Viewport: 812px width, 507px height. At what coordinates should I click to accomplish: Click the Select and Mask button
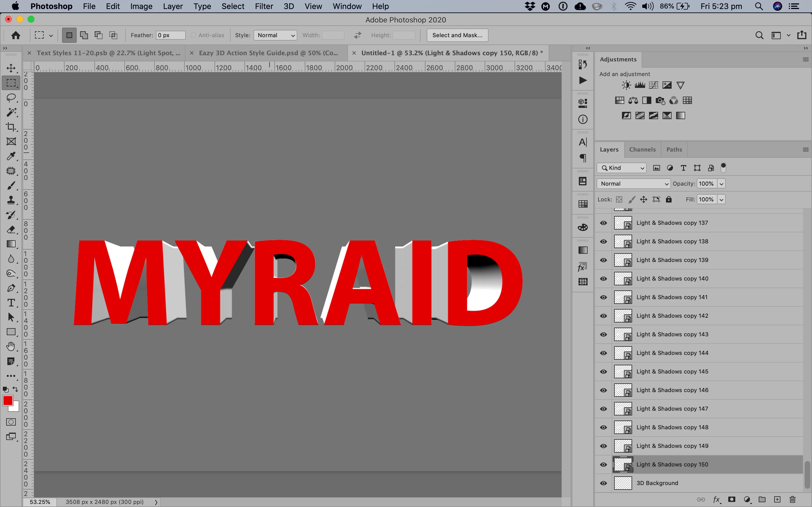[x=457, y=35]
